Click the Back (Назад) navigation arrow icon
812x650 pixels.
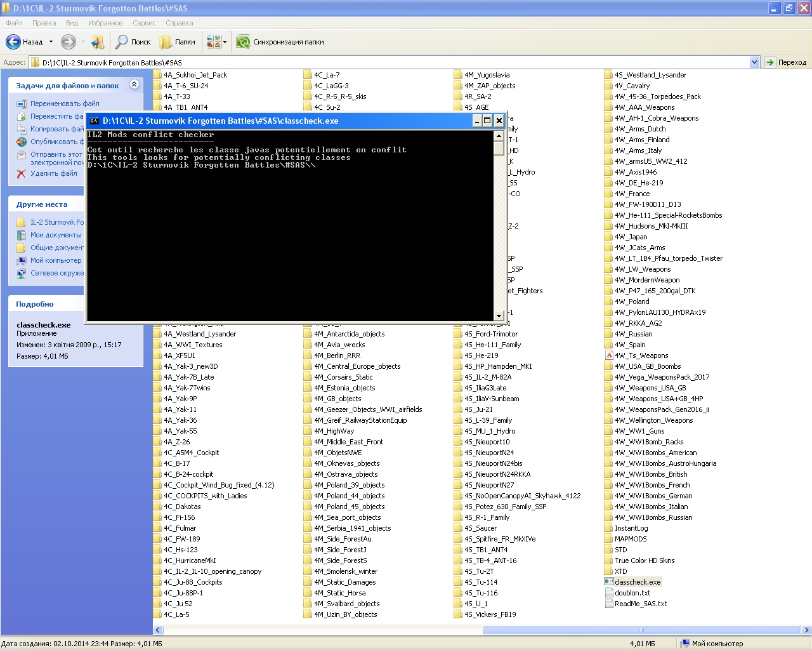point(13,42)
